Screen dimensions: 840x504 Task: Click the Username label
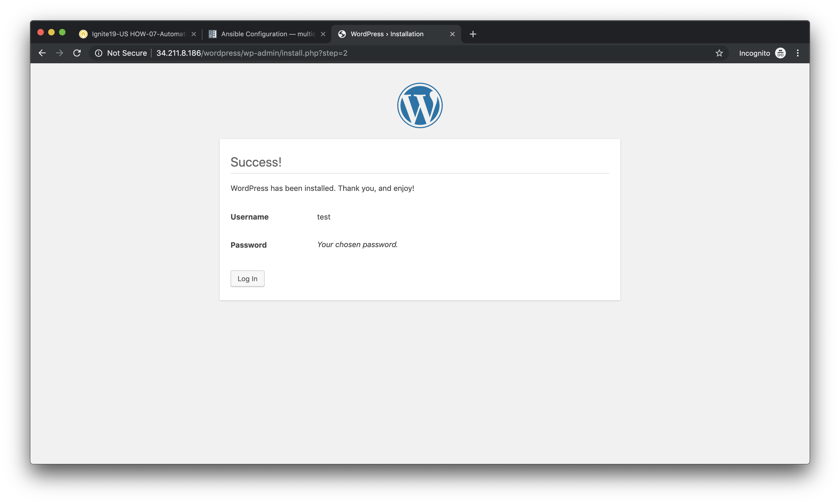pyautogui.click(x=250, y=217)
